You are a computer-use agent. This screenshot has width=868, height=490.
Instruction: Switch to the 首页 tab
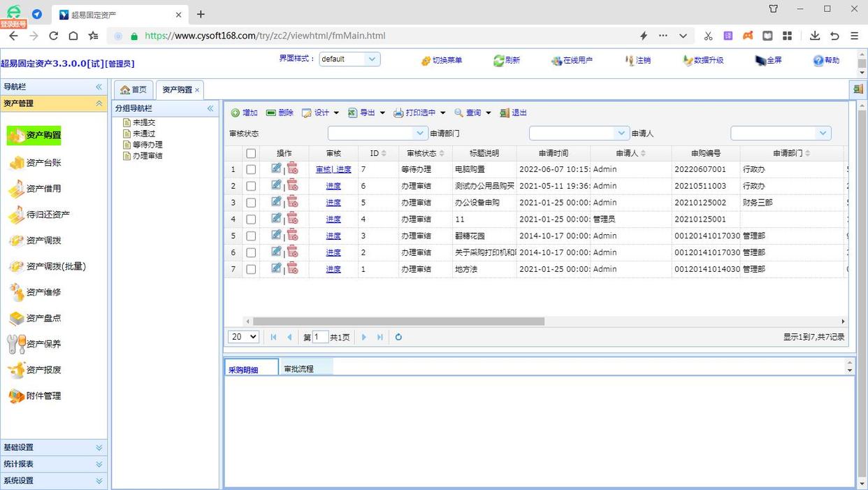point(133,89)
